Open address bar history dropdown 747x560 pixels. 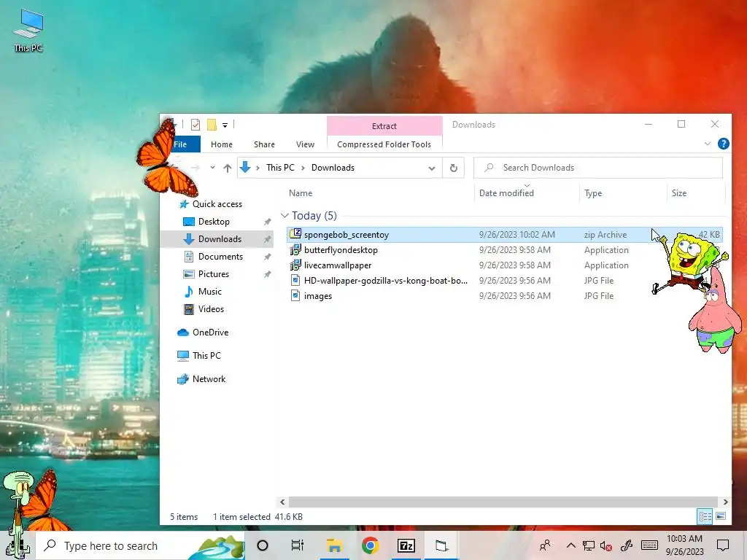point(432,168)
